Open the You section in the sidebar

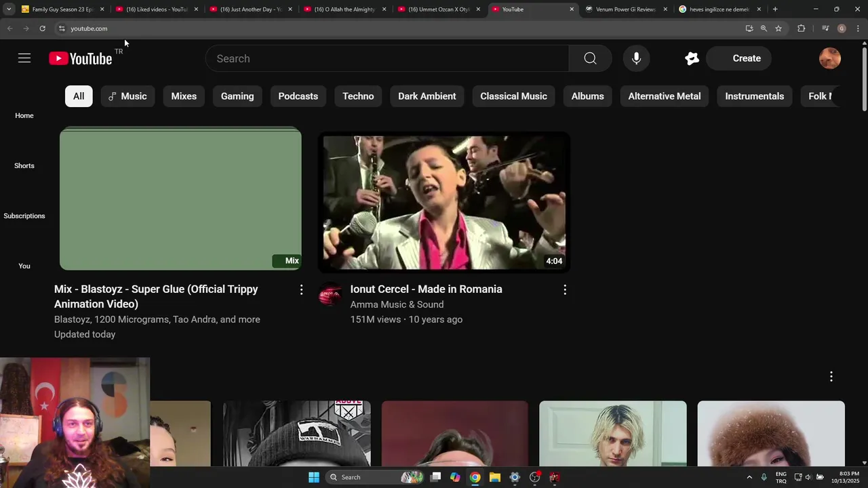24,266
